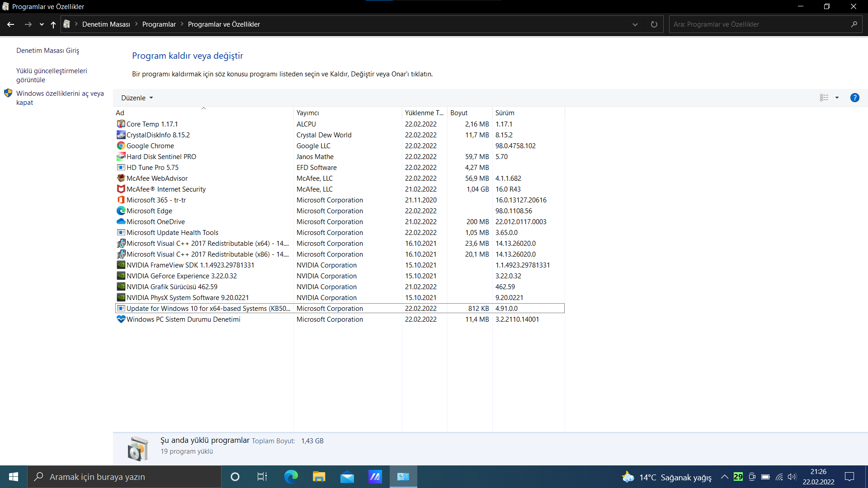This screenshot has width=868, height=488.
Task: Open the Windows Start menu
Action: [x=14, y=477]
